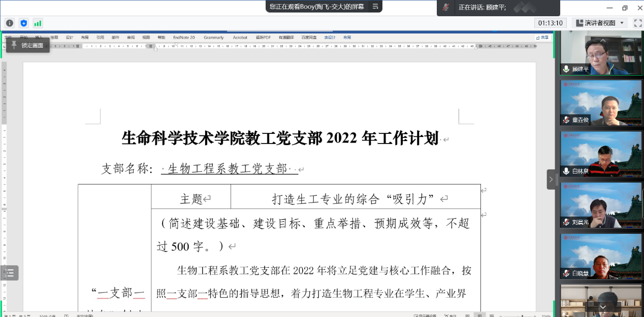This screenshot has height=317, width=644.
Task: Click the muted mic icon on 刘晨光's tile
Action: pyautogui.click(x=566, y=222)
